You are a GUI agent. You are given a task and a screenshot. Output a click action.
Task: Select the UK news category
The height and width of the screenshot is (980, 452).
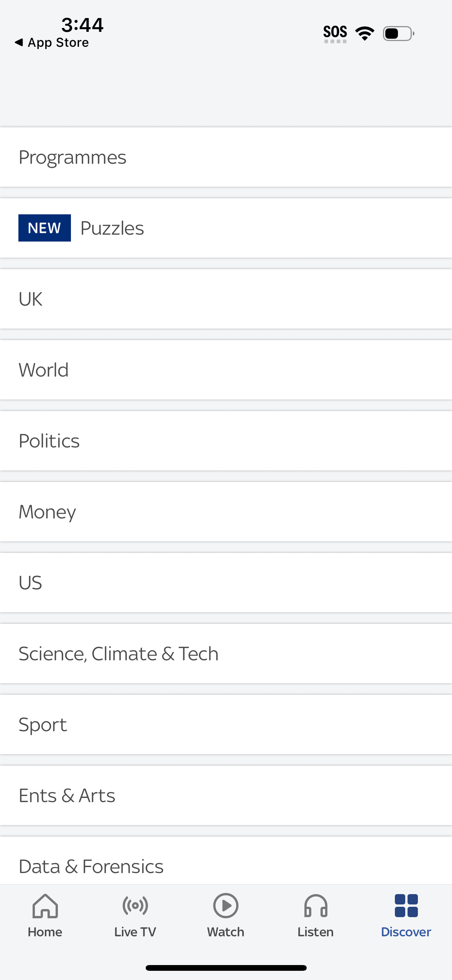click(x=31, y=299)
